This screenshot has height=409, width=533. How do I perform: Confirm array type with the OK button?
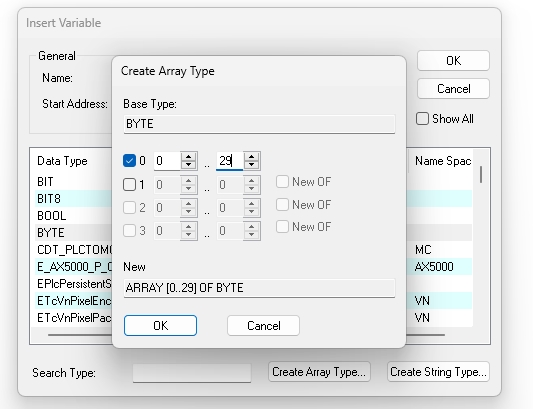[x=160, y=326]
